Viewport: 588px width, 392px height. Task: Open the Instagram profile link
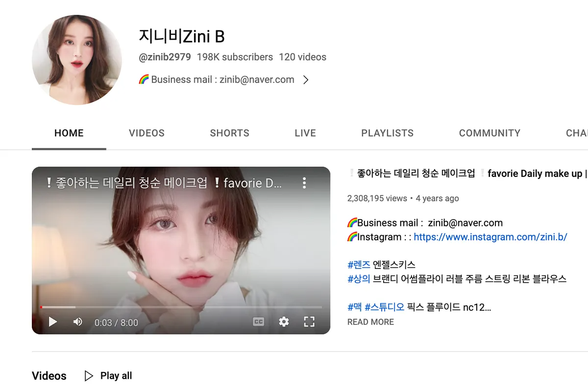(x=490, y=237)
